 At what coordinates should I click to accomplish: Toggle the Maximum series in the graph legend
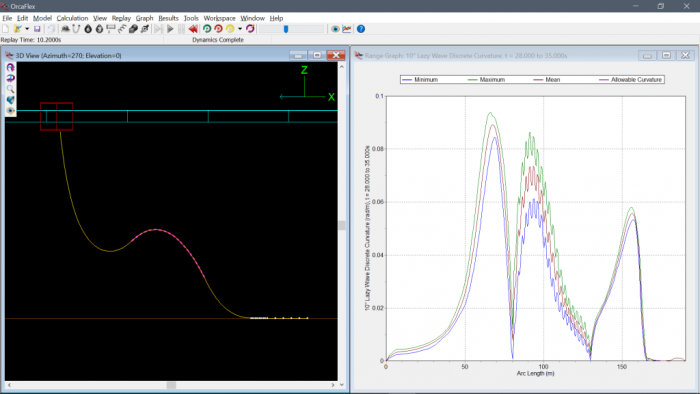coord(486,79)
